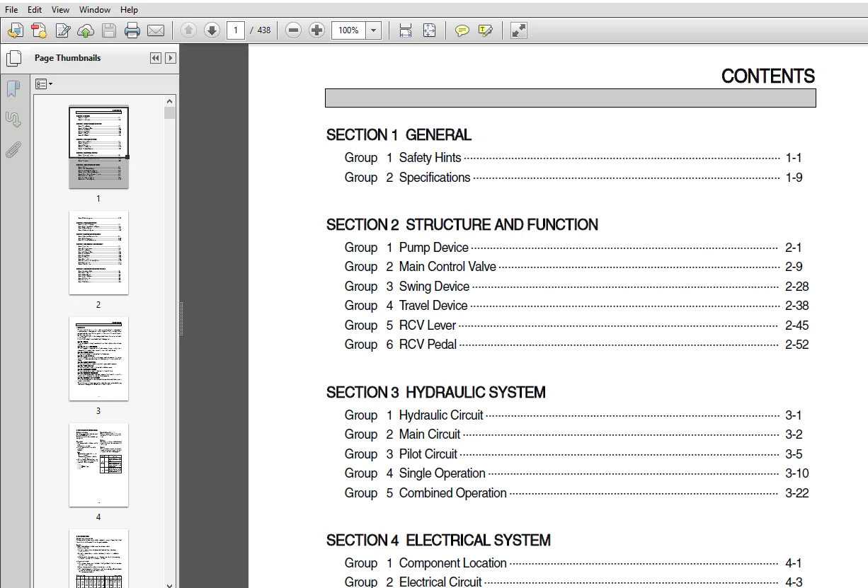Image resolution: width=868 pixels, height=588 pixels.
Task: Open the thumbnail options dropdown menu
Action: pos(44,84)
